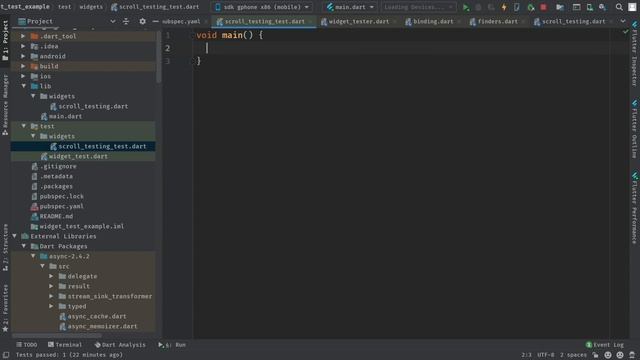Open the Dart Analysis tool window

[x=120, y=345]
